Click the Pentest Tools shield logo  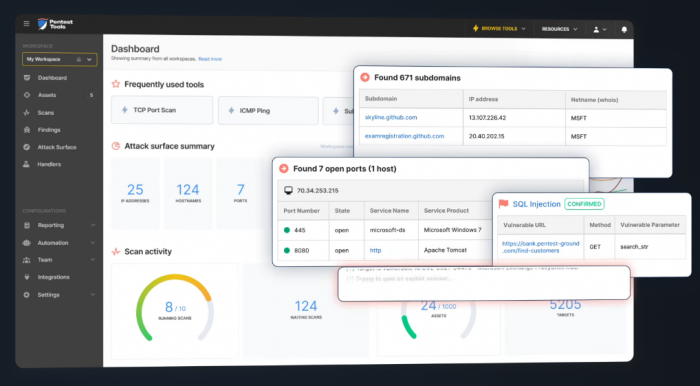coord(43,24)
